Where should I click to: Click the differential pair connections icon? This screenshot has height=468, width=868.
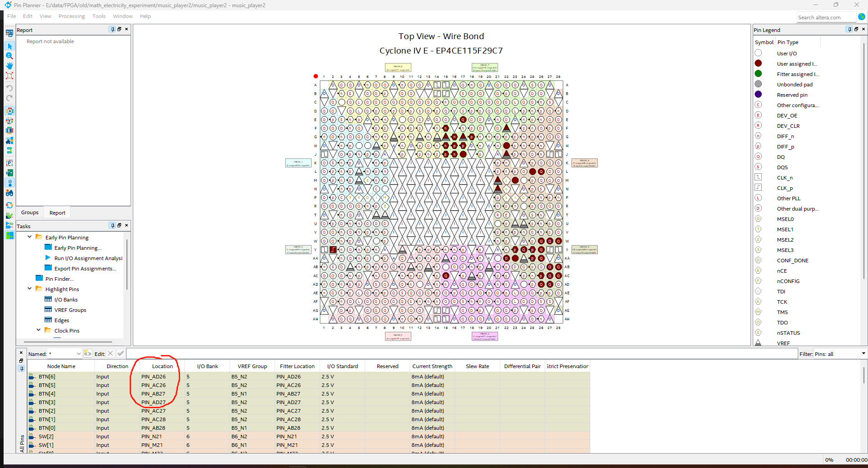coord(9,150)
